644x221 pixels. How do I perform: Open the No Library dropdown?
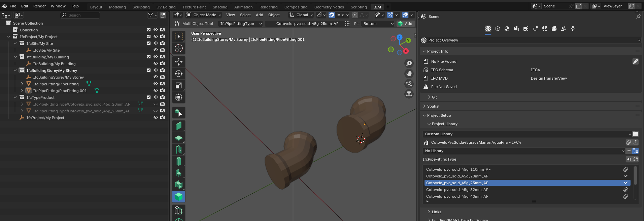tap(523, 151)
